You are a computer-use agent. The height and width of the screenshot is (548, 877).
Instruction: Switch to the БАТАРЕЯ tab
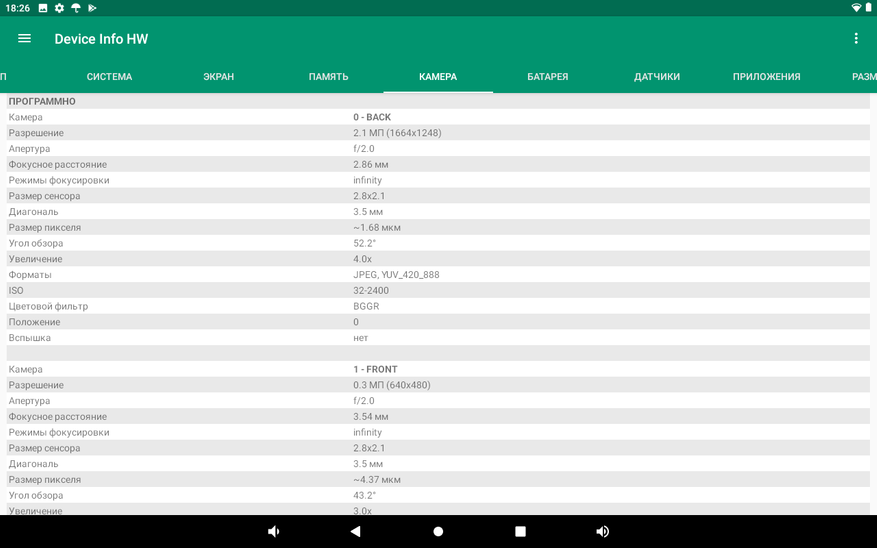(548, 77)
